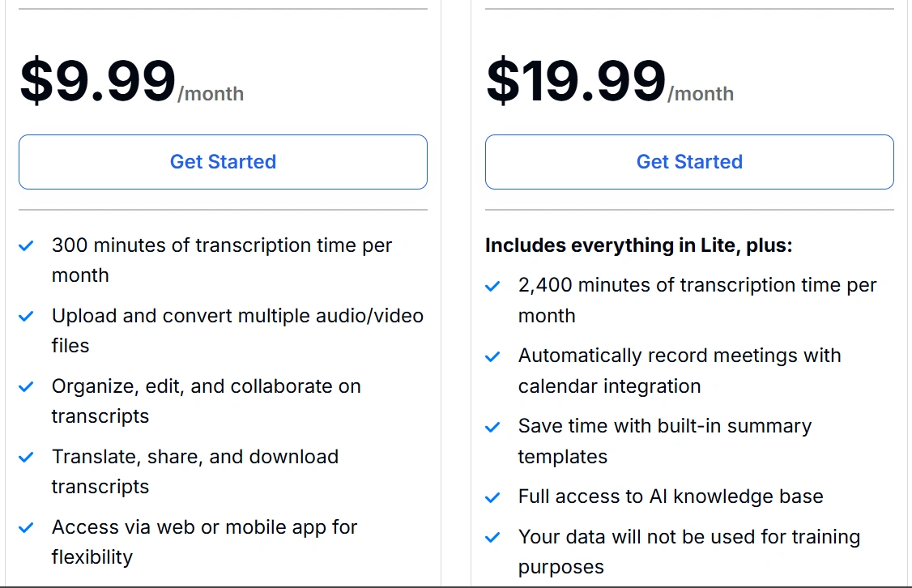Click checkmark beside 300 minutes of transcription
Viewport: 912px width, 588px height.
tap(27, 245)
